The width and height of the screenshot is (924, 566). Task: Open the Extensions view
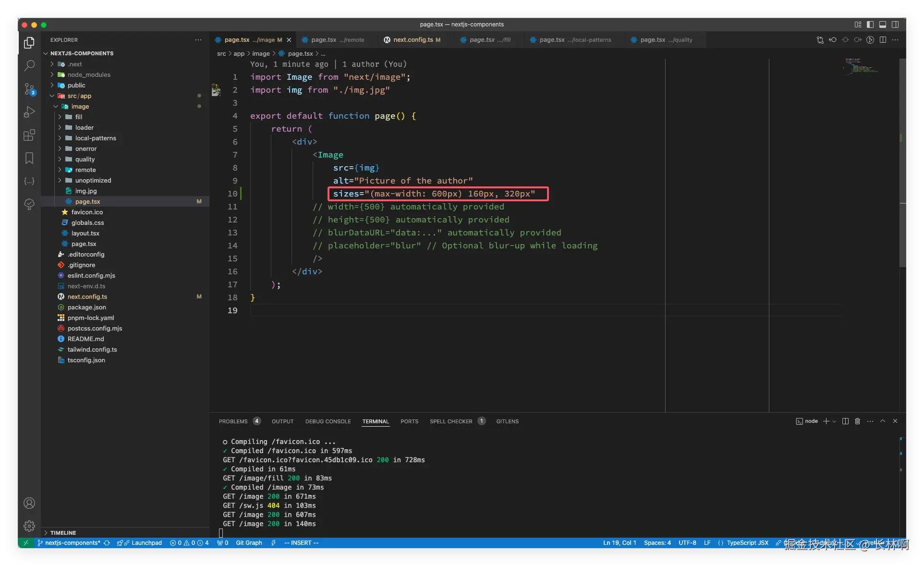[29, 135]
